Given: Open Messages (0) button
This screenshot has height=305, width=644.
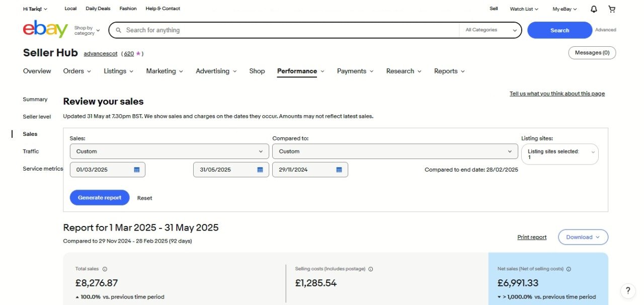Looking at the screenshot, I should click(x=592, y=53).
